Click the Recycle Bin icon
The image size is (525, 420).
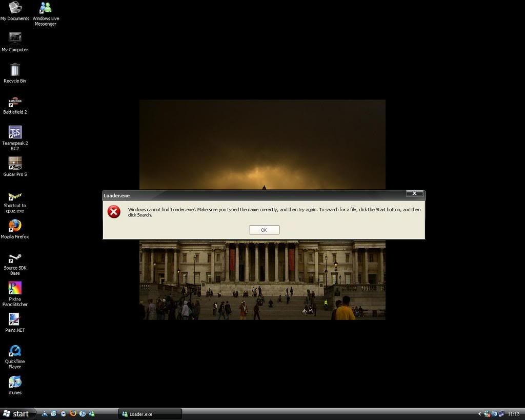point(15,70)
